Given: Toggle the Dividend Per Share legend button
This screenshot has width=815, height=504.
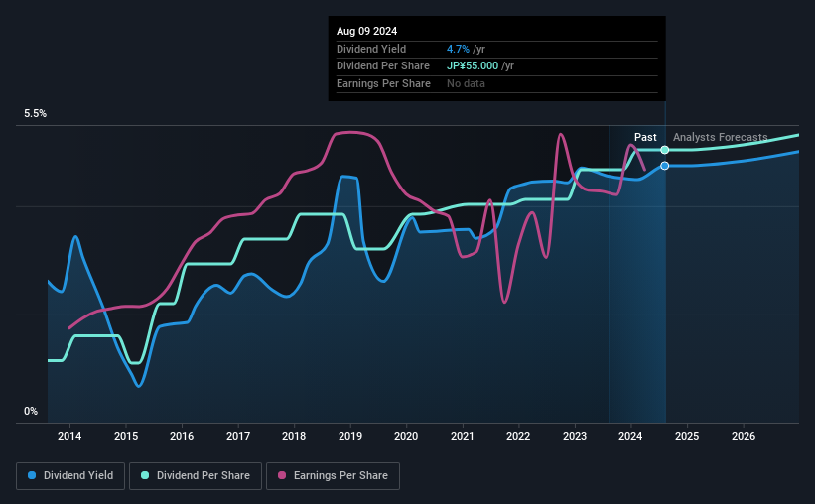Looking at the screenshot, I should 196,476.
